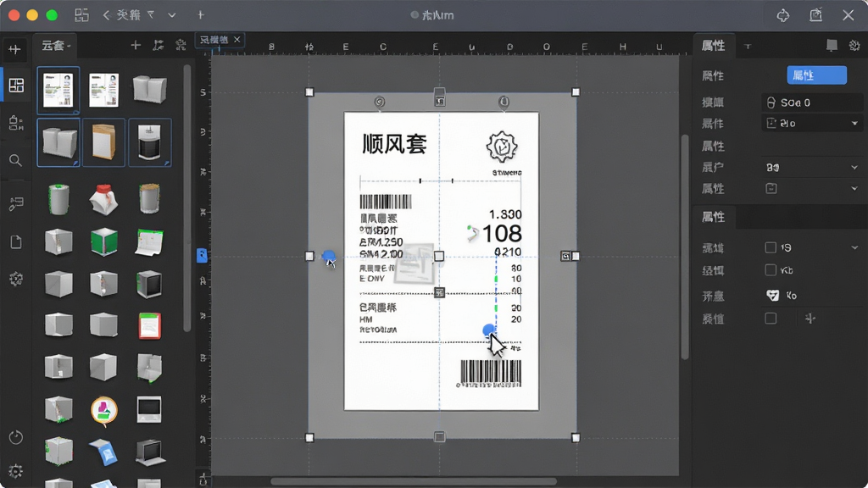Select the red-capped white bag thumbnail

103,199
